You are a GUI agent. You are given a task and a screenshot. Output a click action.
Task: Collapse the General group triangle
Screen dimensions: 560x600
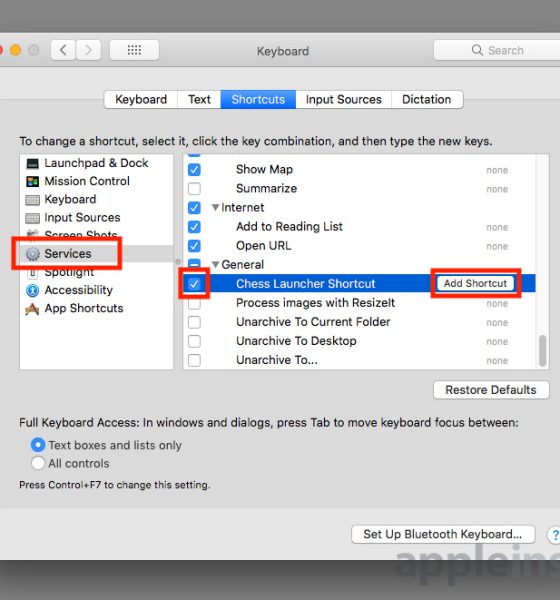(216, 264)
